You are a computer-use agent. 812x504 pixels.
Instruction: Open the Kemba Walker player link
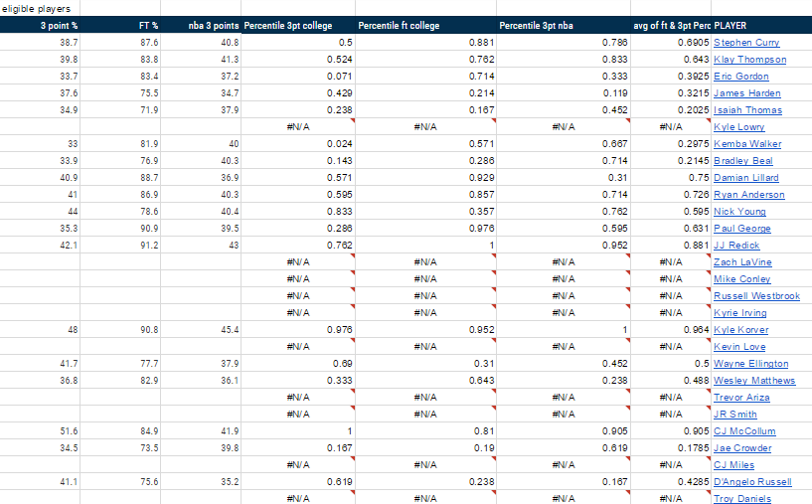tap(747, 144)
